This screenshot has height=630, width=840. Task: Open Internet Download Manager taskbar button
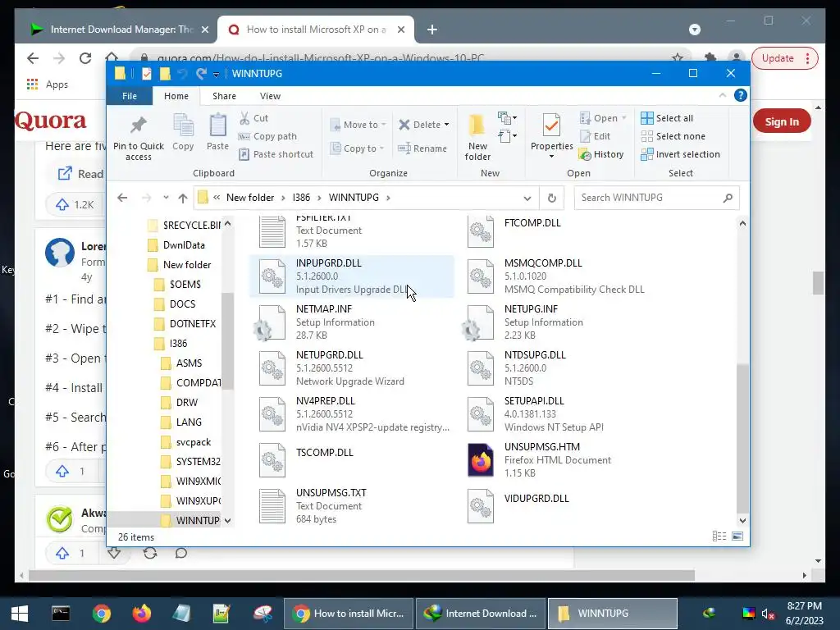[x=481, y=614]
